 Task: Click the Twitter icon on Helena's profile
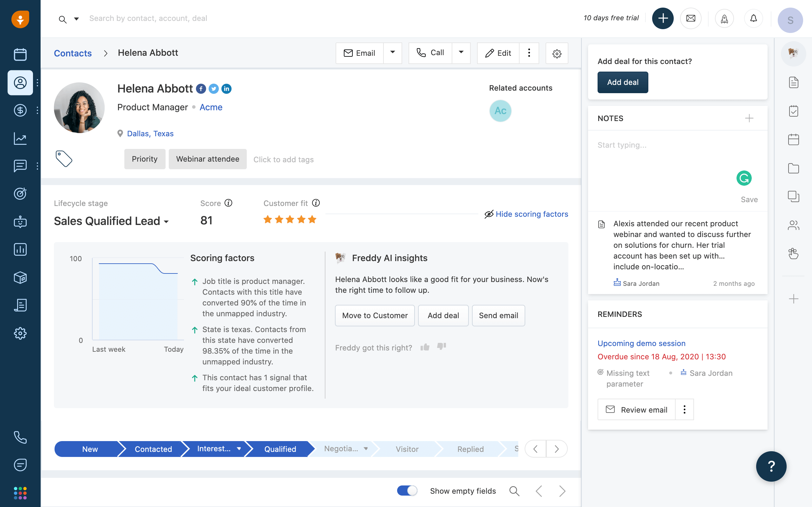pyautogui.click(x=213, y=89)
